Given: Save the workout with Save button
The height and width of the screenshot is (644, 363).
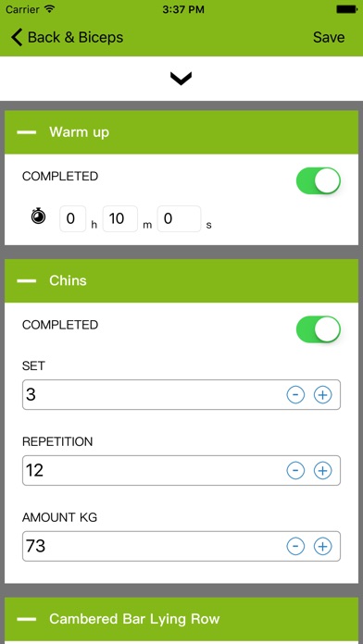Looking at the screenshot, I should 329,37.
